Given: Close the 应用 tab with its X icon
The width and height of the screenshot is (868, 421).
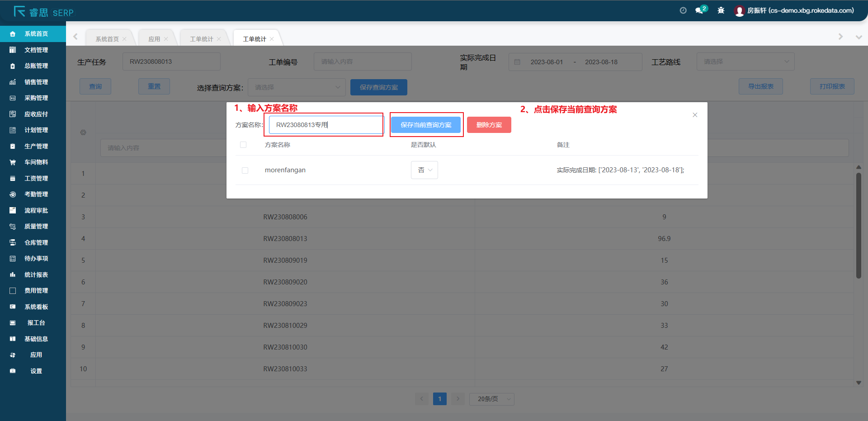Looking at the screenshot, I should [x=166, y=39].
